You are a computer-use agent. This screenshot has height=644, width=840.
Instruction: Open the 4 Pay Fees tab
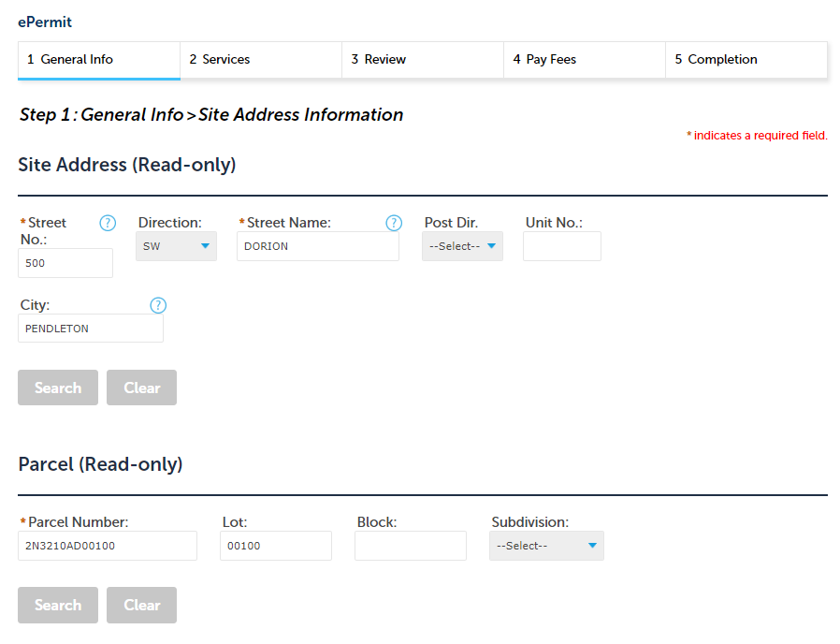coord(584,60)
